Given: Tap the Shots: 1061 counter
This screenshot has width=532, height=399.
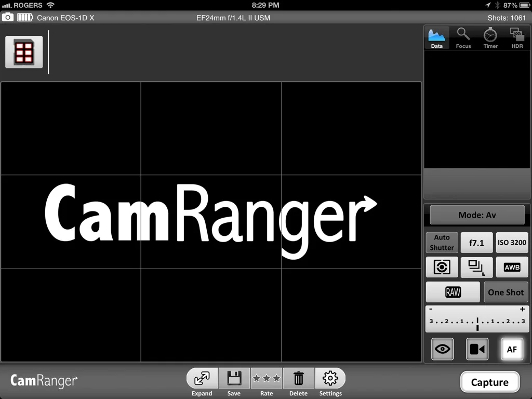Looking at the screenshot, I should (x=507, y=18).
